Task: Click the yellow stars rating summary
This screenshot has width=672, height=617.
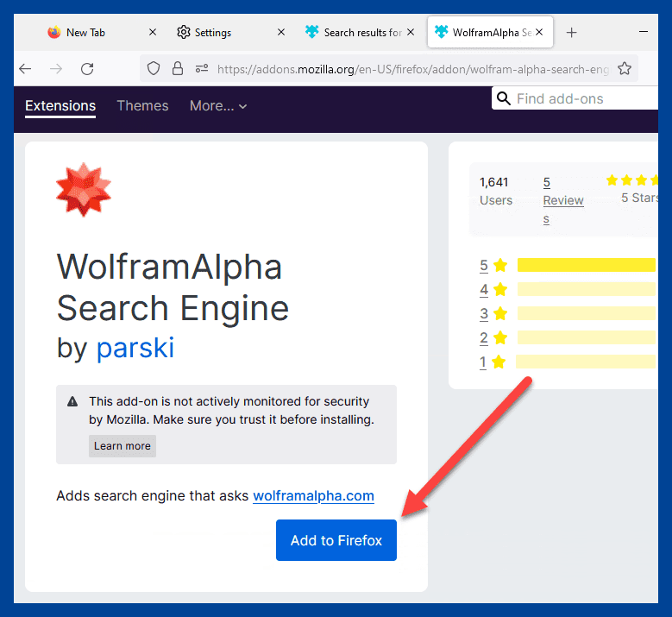Action: coord(632,180)
